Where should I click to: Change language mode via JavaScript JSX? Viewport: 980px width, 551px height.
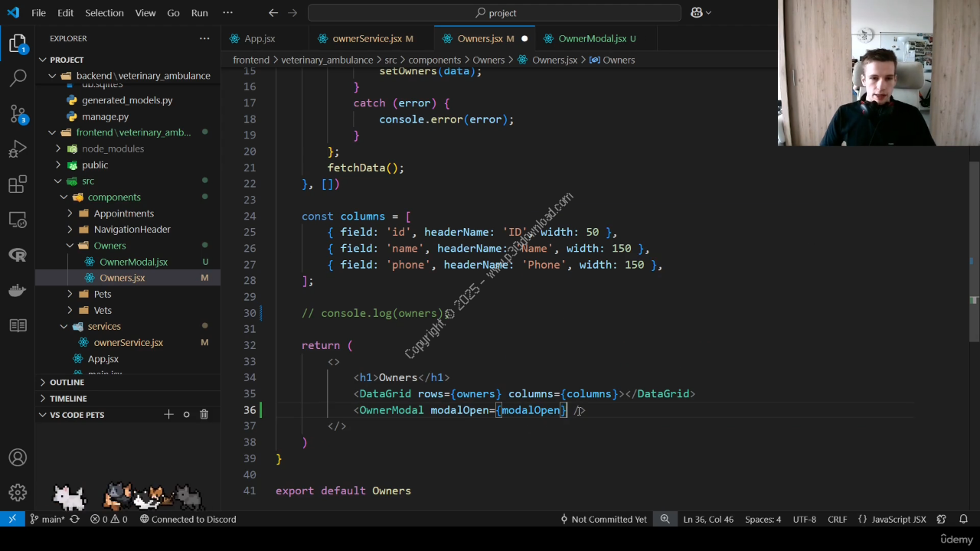(892, 519)
